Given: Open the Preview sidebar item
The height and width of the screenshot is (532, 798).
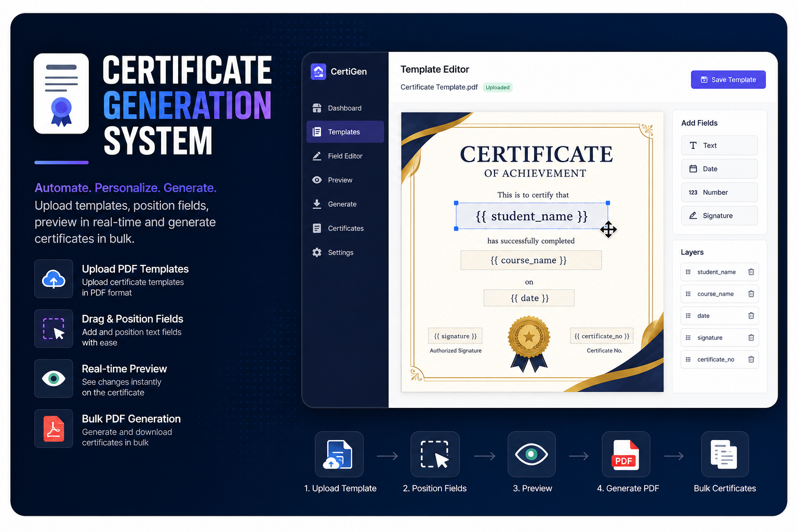Looking at the screenshot, I should pyautogui.click(x=345, y=180).
